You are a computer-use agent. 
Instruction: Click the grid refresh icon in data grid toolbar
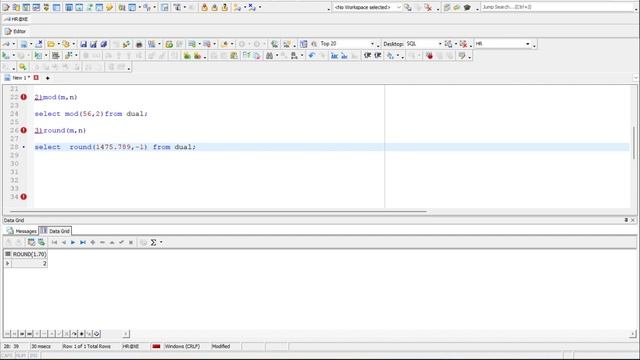coord(41,242)
